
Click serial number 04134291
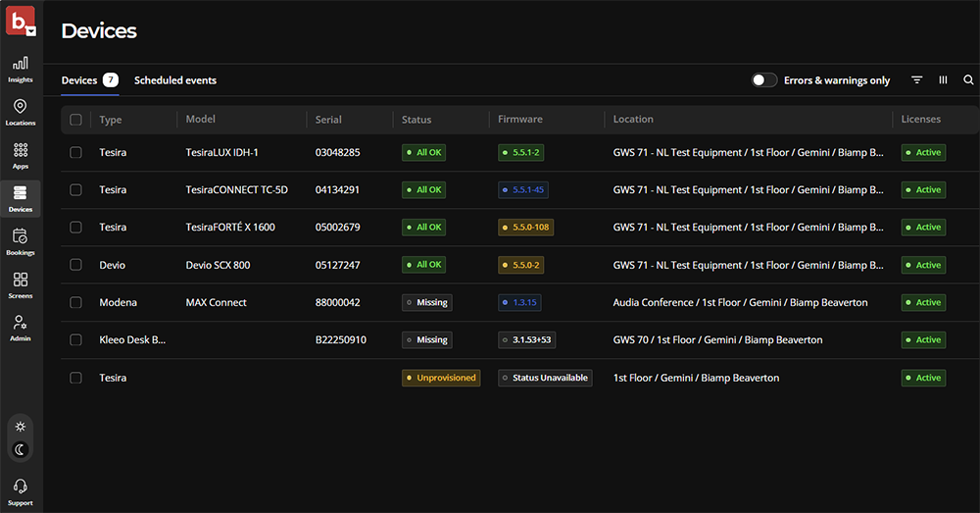point(337,189)
